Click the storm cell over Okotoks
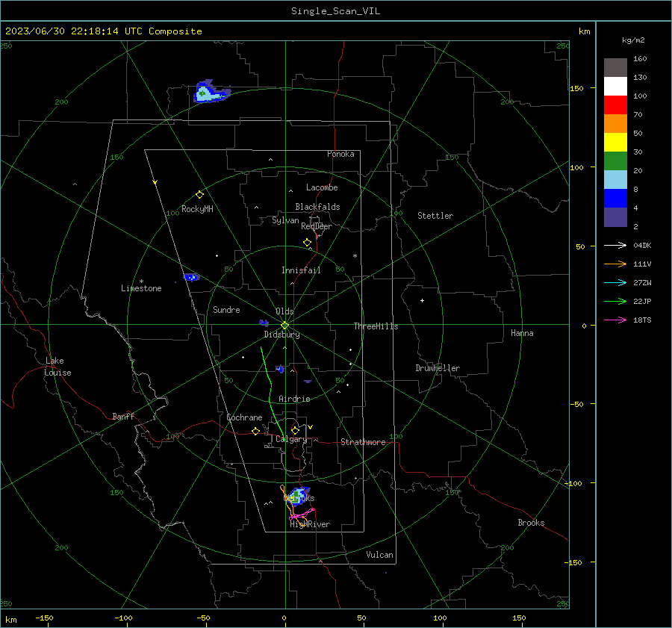 click(x=299, y=496)
